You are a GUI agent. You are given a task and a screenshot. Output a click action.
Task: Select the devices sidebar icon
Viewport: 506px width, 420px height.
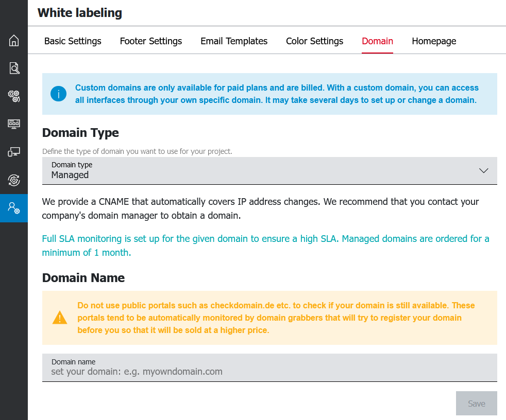tap(14, 152)
